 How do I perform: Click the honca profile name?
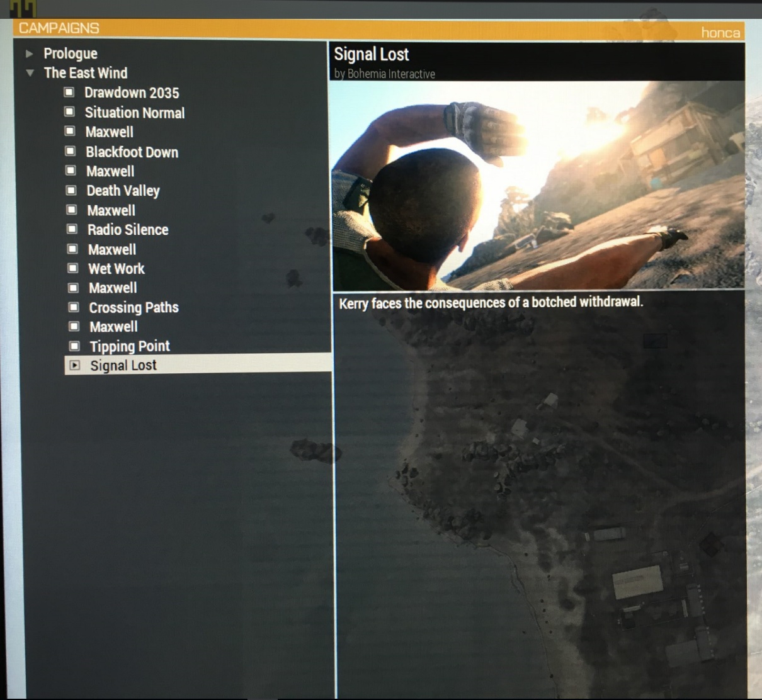[x=720, y=32]
